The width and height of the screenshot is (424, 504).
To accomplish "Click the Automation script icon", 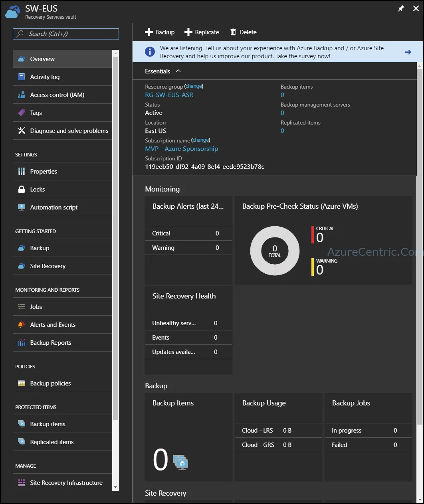I will point(22,207).
